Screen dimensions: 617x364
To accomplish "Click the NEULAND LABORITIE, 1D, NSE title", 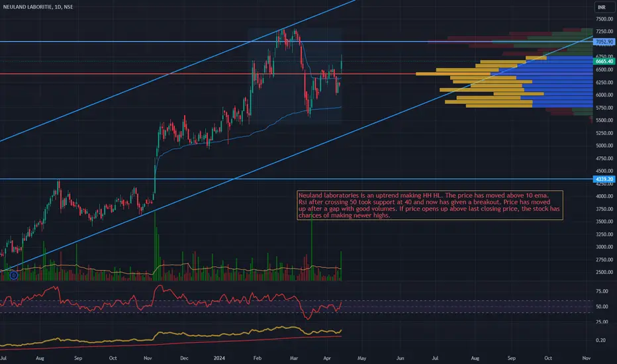I will point(38,7).
